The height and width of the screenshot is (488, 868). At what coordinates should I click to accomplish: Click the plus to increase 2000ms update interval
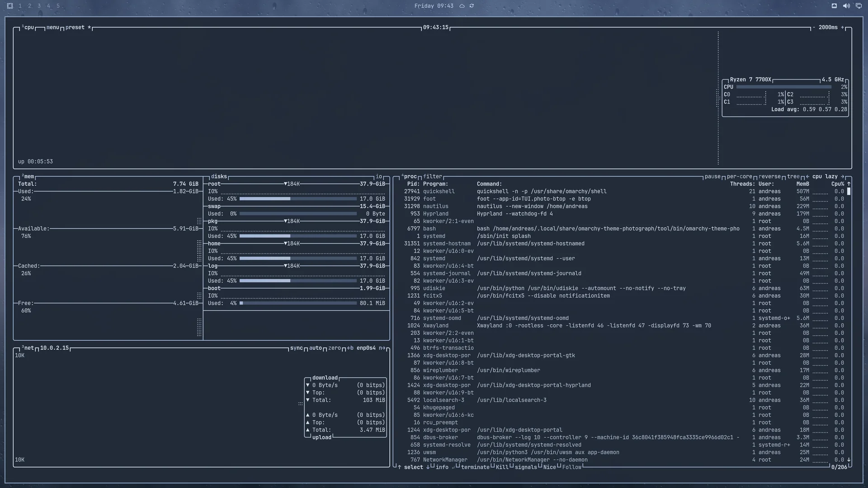[842, 28]
